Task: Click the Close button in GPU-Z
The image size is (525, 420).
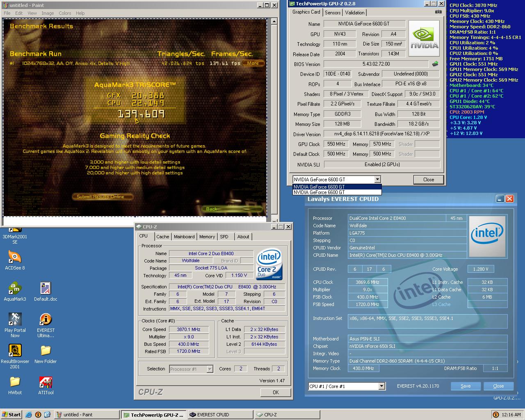Action: (429, 180)
